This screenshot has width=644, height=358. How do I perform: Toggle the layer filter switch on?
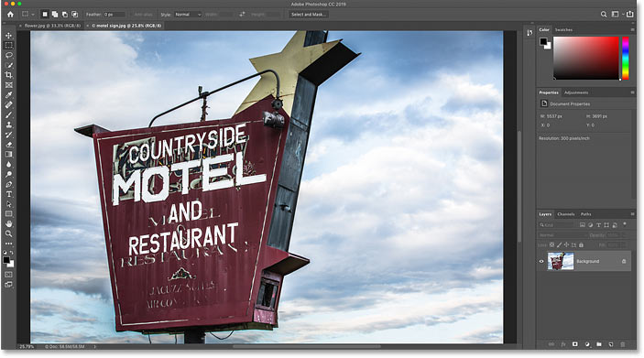(x=625, y=224)
